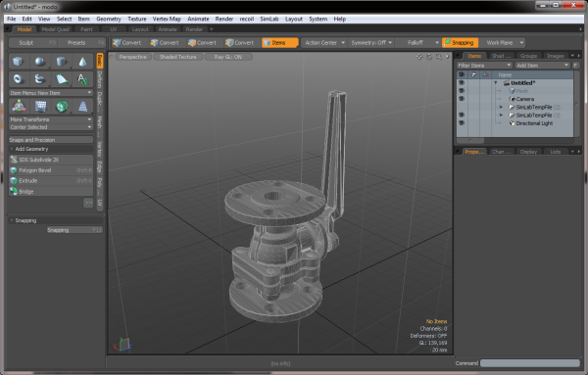Click the Command input field
The image size is (588, 375).
tap(530, 363)
